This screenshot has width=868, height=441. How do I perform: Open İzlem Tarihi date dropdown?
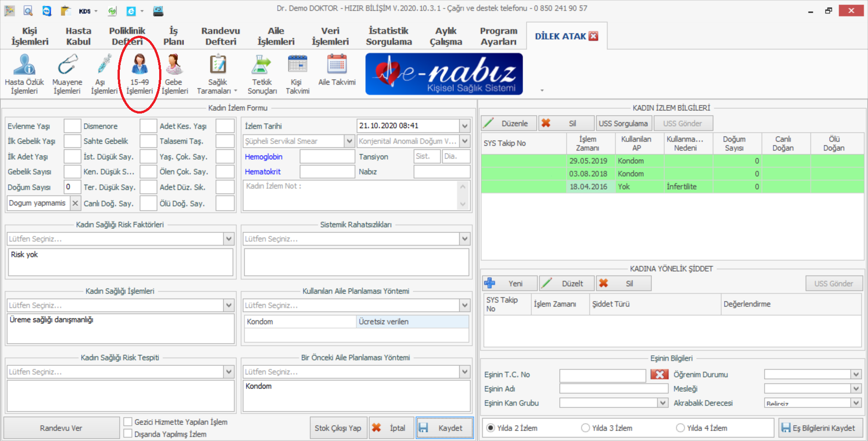click(x=464, y=126)
